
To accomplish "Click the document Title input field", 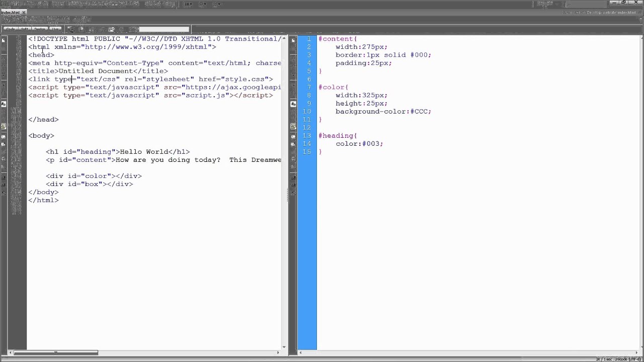I will pyautogui.click(x=164, y=29).
